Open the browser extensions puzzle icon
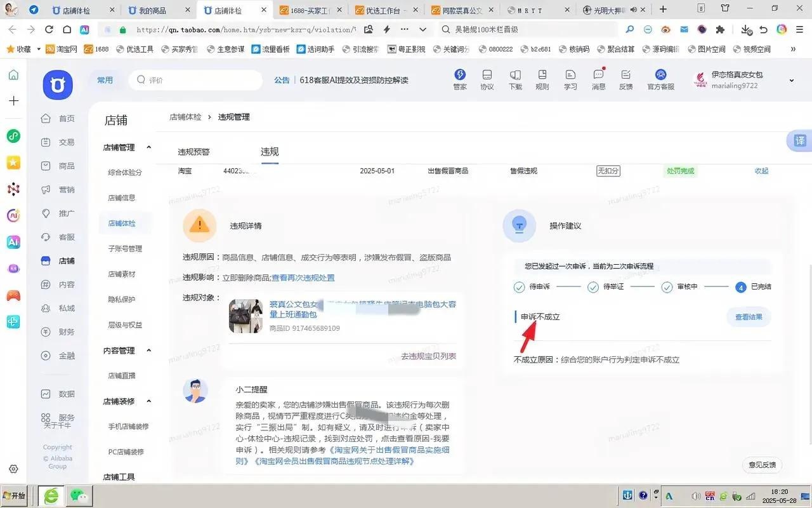The height and width of the screenshot is (508, 812). tap(720, 29)
